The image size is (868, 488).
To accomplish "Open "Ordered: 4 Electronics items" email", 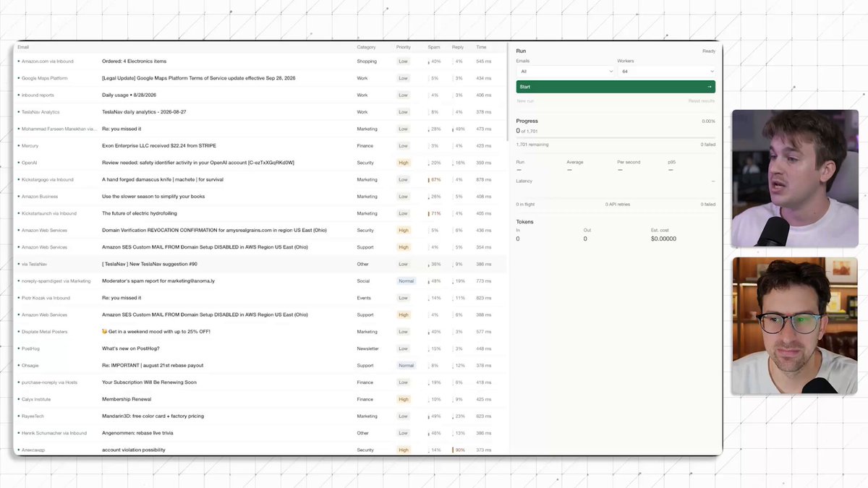I will pyautogui.click(x=134, y=61).
